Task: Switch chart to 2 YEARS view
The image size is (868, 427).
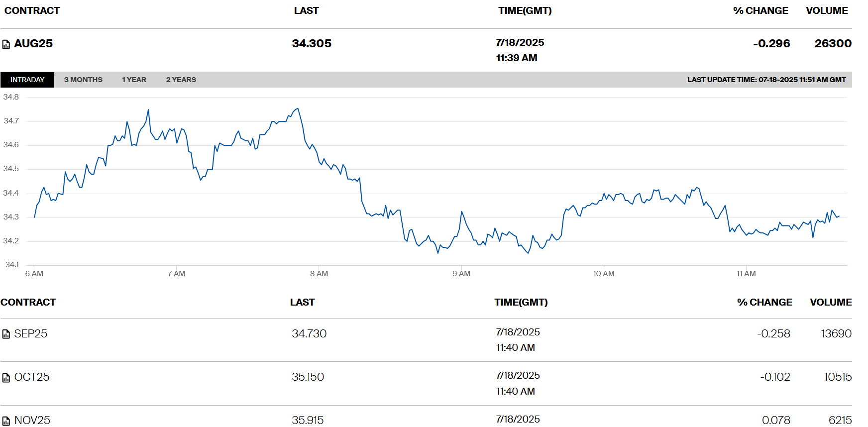Action: click(181, 80)
